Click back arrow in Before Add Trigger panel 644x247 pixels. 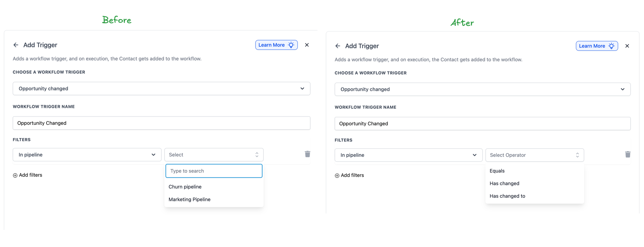16,45
